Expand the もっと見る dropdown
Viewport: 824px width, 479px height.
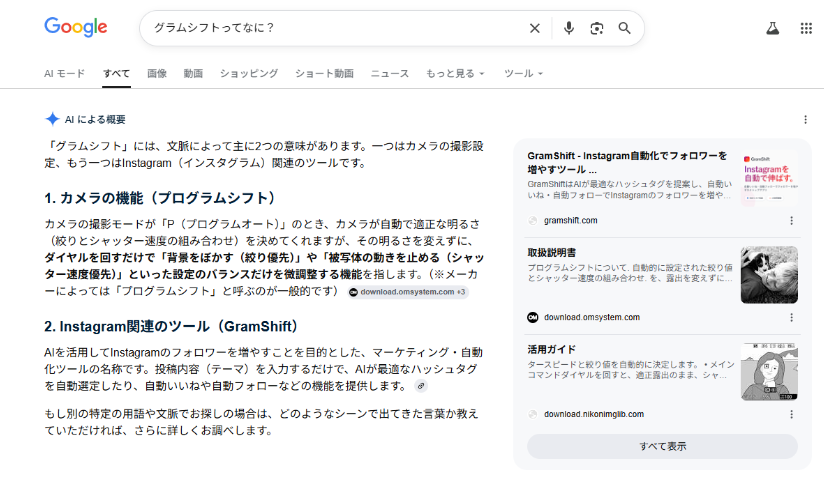pos(455,74)
